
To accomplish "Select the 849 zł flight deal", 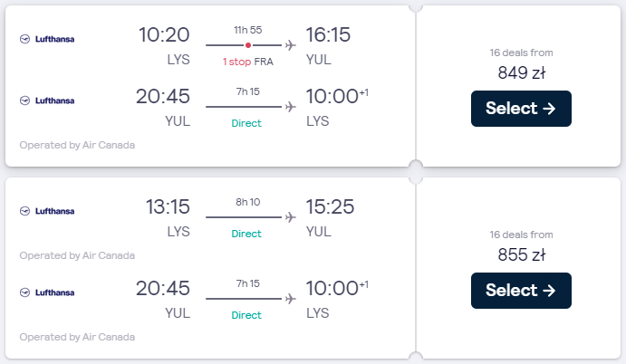I will click(x=521, y=109).
